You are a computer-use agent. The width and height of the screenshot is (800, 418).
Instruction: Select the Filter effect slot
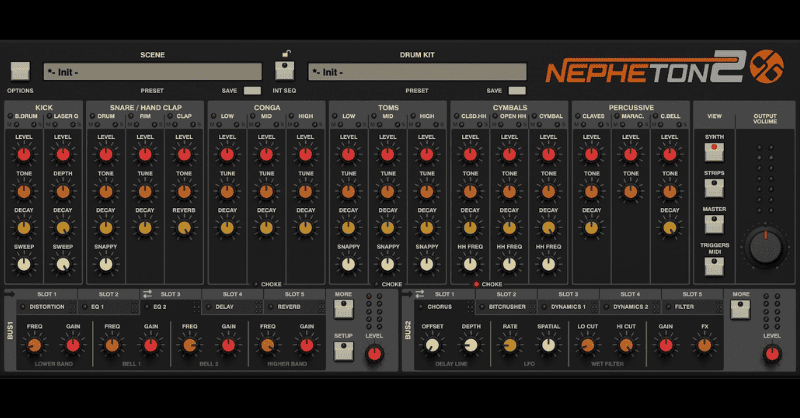coord(692,307)
